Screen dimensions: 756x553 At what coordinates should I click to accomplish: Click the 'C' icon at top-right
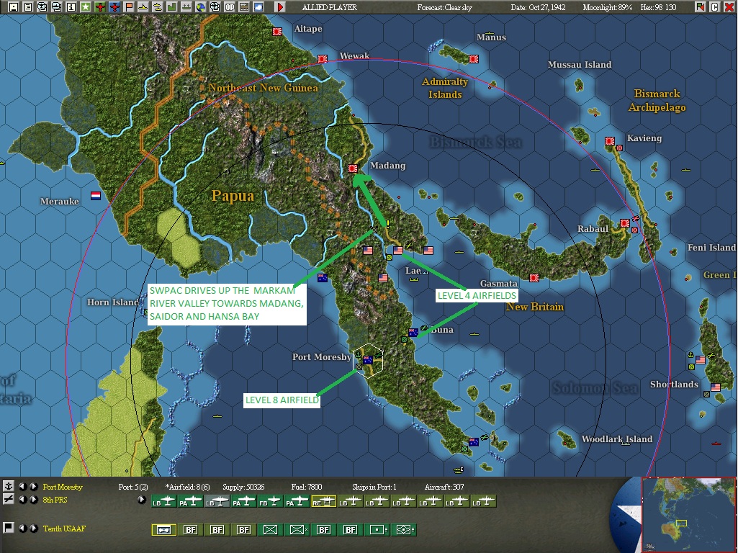click(714, 6)
